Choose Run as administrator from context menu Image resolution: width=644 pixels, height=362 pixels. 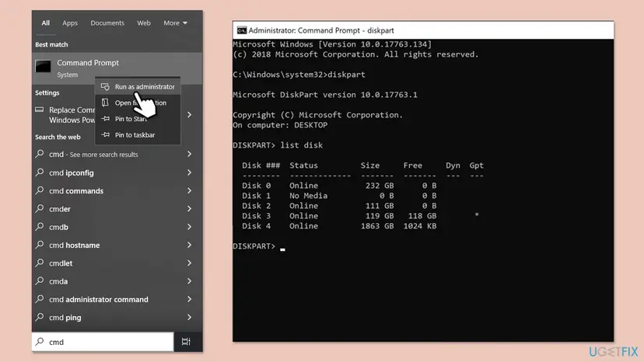click(138, 86)
